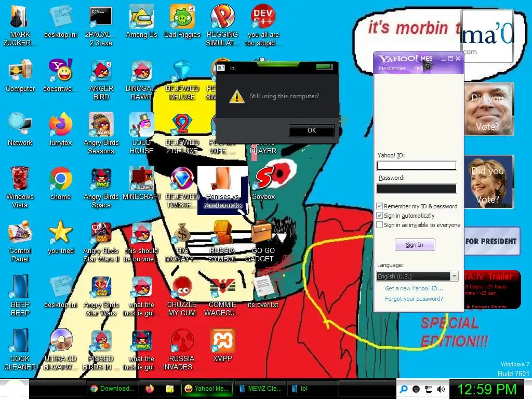This screenshot has height=399, width=532.
Task: Focus the Yahoo! ID input field
Action: (x=417, y=166)
